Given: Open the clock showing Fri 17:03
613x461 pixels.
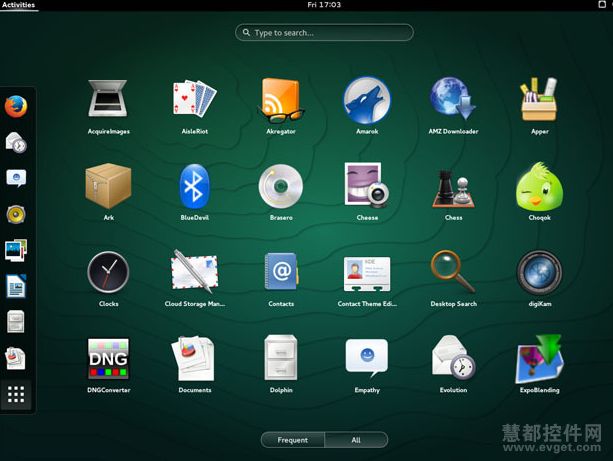Looking at the screenshot, I should point(324,5).
